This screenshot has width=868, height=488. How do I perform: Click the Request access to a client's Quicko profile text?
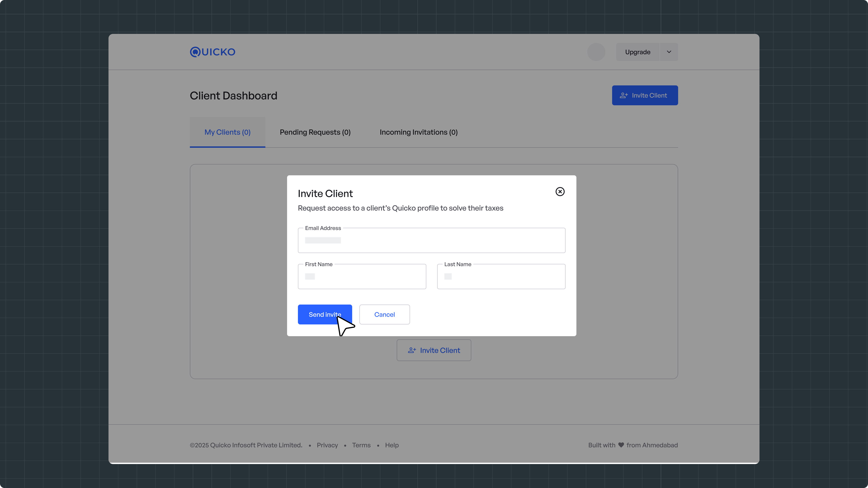[400, 208]
